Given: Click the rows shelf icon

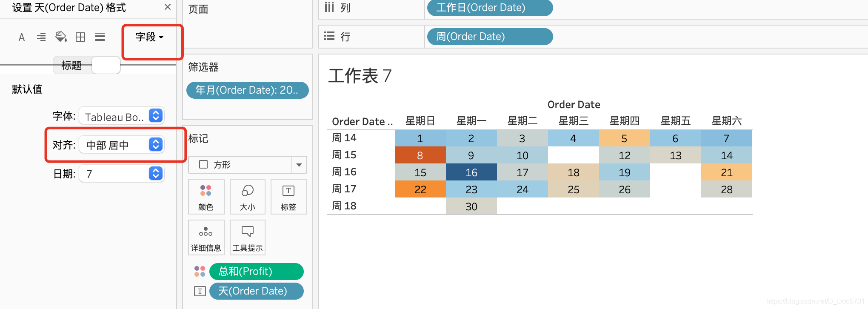Looking at the screenshot, I should 329,36.
